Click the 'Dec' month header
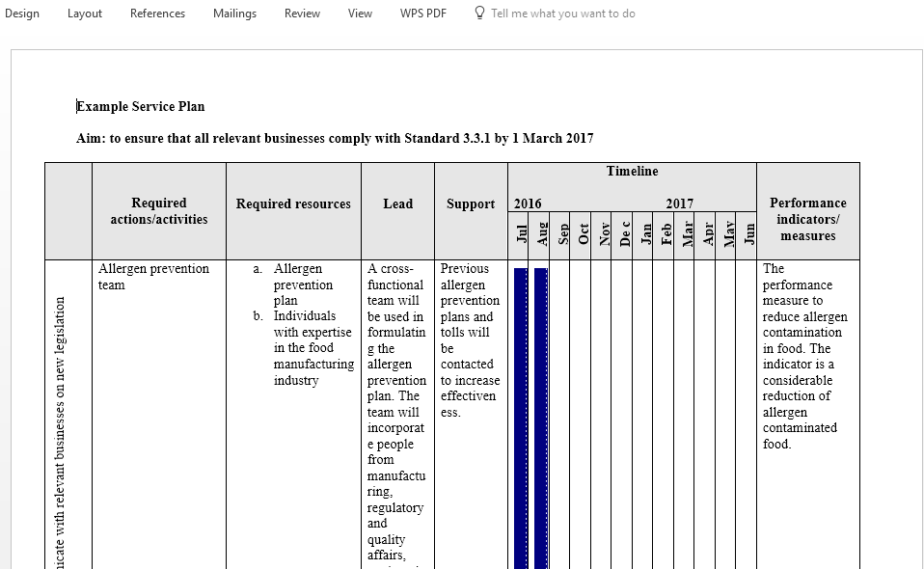Image resolution: width=924 pixels, height=569 pixels. 625,235
